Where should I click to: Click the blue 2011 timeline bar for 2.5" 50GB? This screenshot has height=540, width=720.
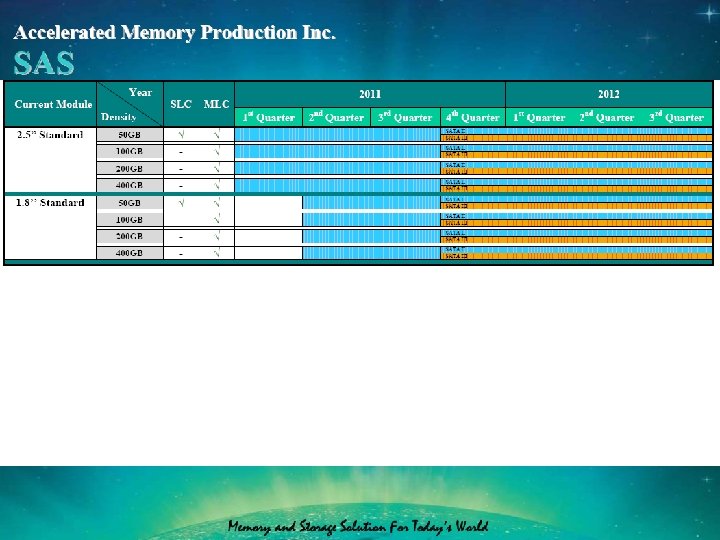338,135
